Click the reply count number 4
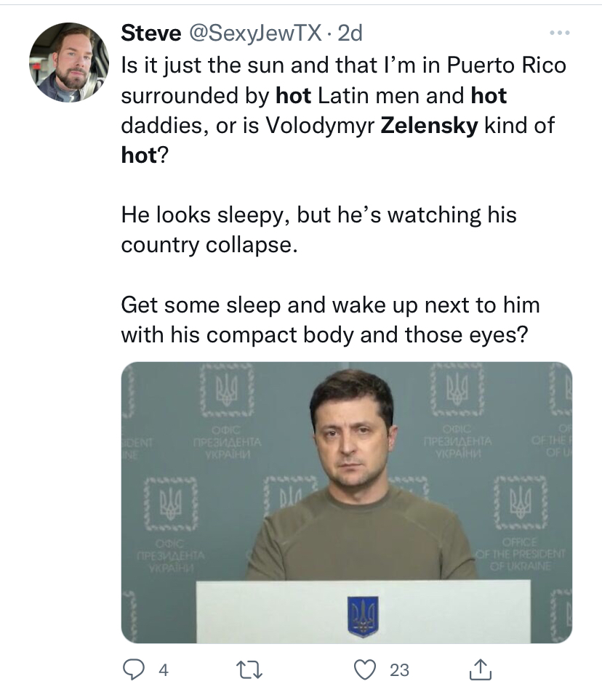 163,670
